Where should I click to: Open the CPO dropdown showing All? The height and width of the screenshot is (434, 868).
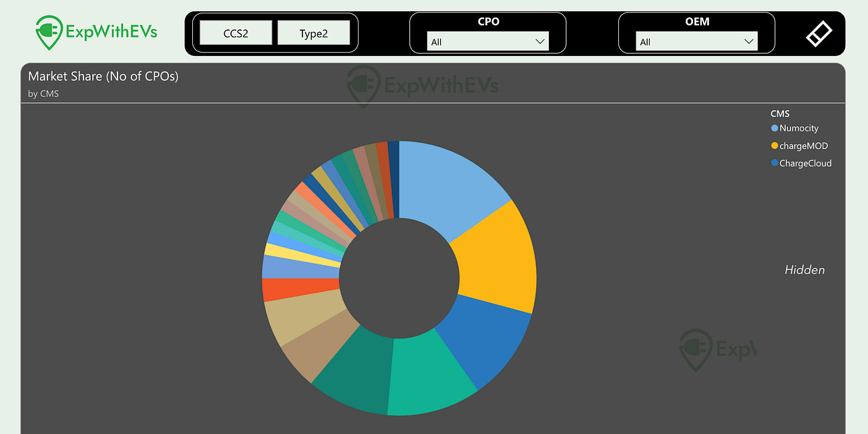tap(487, 41)
